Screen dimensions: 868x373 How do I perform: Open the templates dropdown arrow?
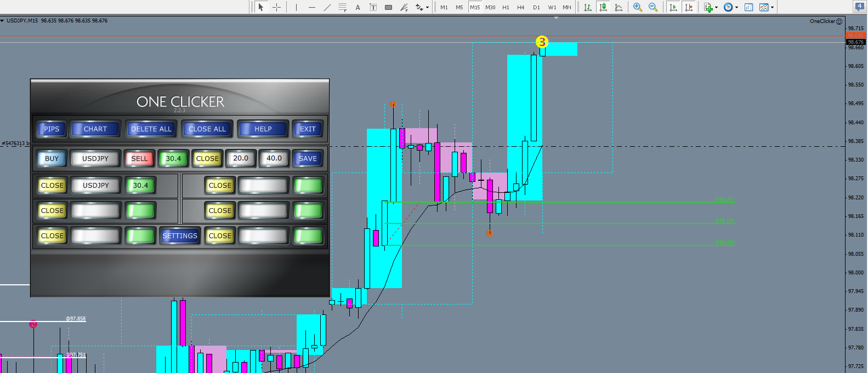(x=773, y=8)
